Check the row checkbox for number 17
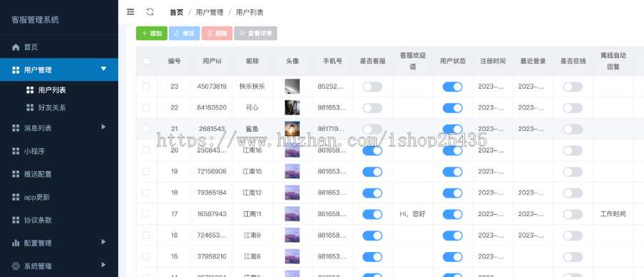This screenshot has width=644, height=277. click(146, 214)
